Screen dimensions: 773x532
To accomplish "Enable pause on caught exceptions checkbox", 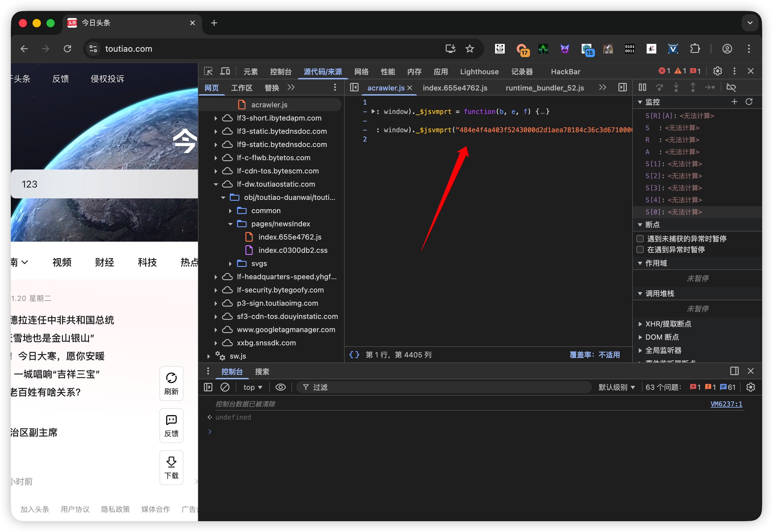I will [x=640, y=250].
